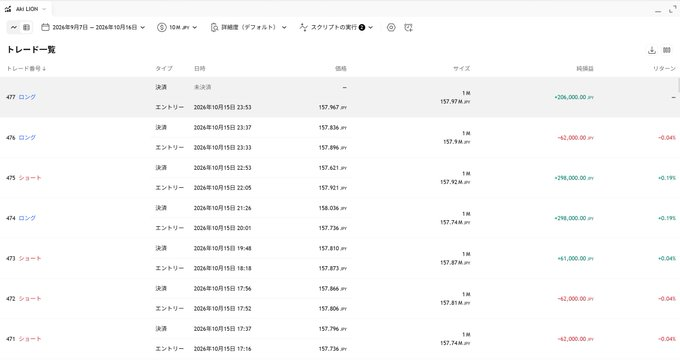Screen dimensions: 680x362
Task: Click the 157.967 entry price
Action: point(333,107)
